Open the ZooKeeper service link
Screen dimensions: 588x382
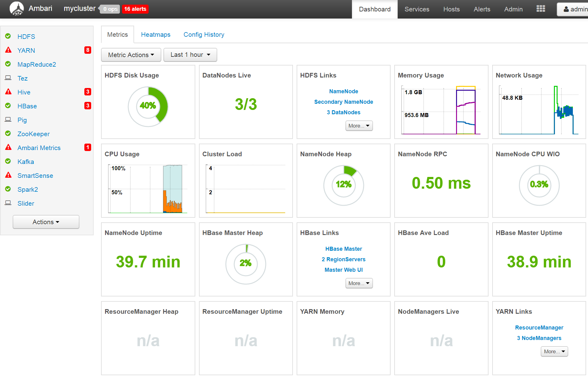click(x=33, y=134)
